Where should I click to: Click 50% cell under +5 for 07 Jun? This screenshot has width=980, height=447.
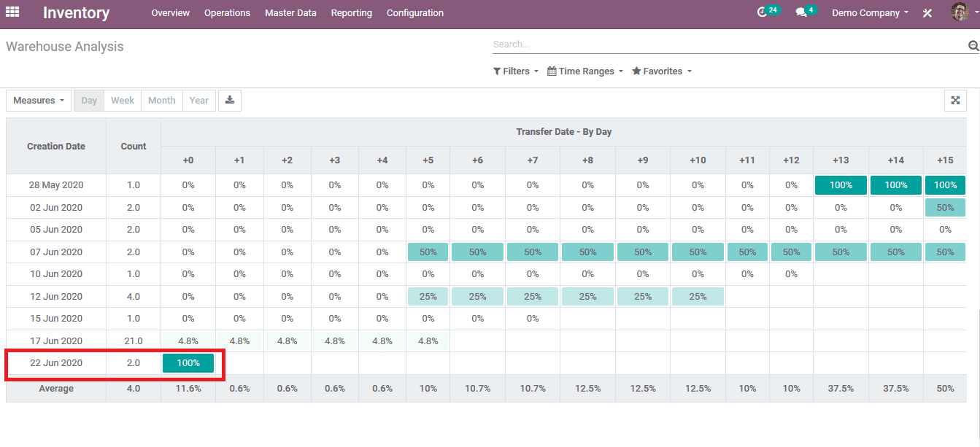pyautogui.click(x=428, y=252)
